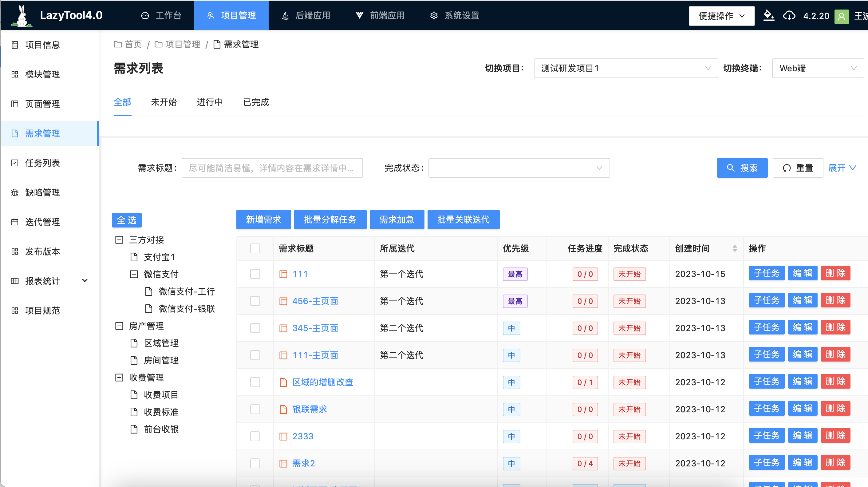Click the 迭代管理 calendar icon
Viewport: 868px width, 487px height.
click(x=14, y=222)
